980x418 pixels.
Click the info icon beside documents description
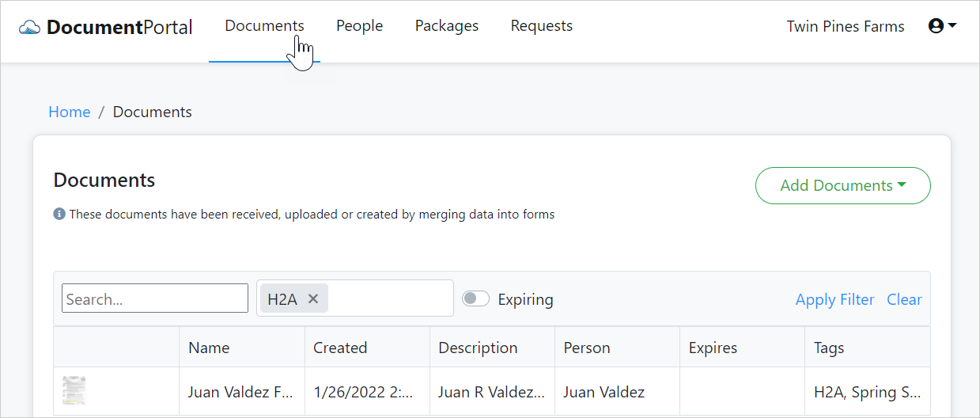[x=59, y=214]
